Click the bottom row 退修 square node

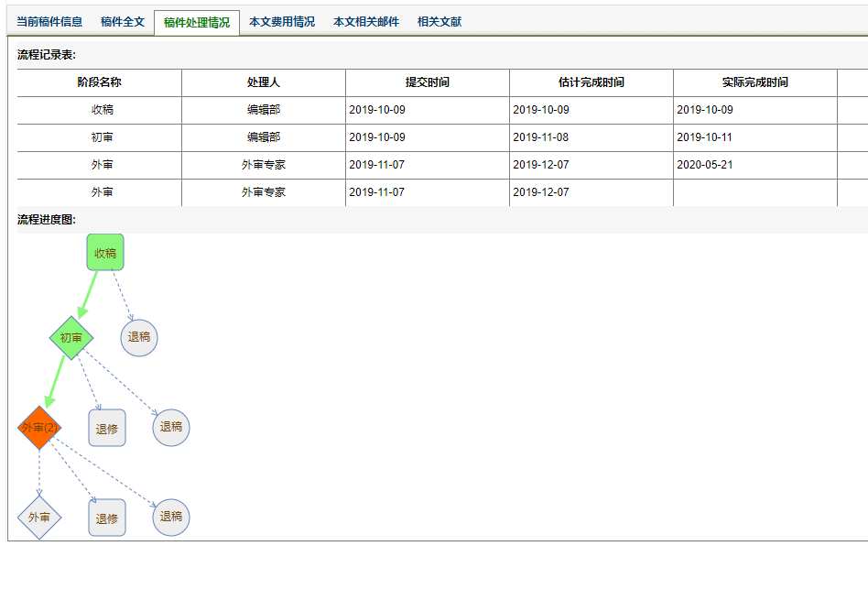click(x=107, y=518)
